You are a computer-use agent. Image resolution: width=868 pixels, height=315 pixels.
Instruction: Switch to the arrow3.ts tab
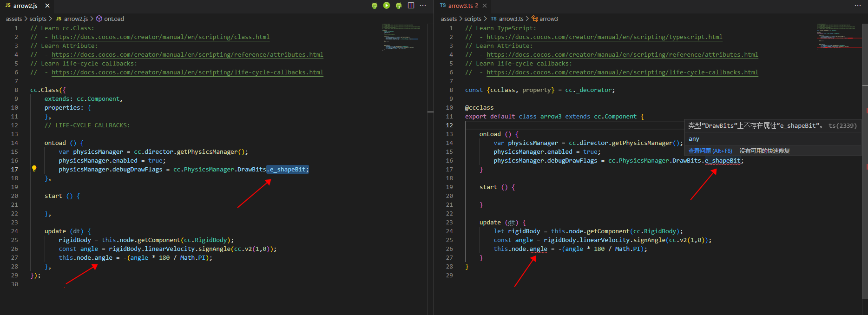pyautogui.click(x=460, y=6)
